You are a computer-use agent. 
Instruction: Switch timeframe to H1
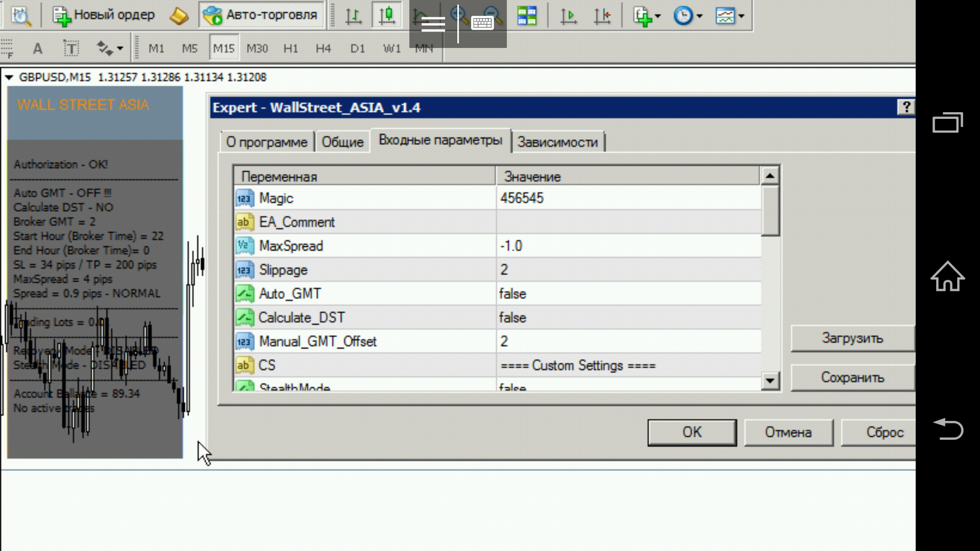pos(291,48)
